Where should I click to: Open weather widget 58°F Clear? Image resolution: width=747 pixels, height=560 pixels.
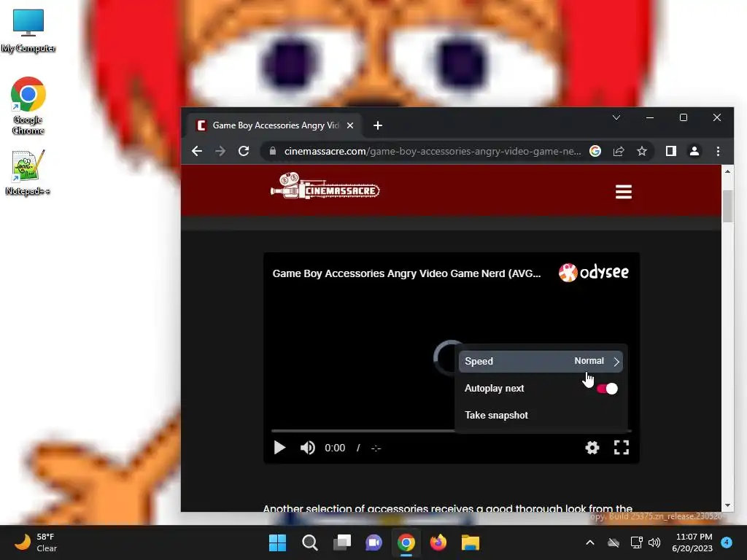pyautogui.click(x=36, y=542)
